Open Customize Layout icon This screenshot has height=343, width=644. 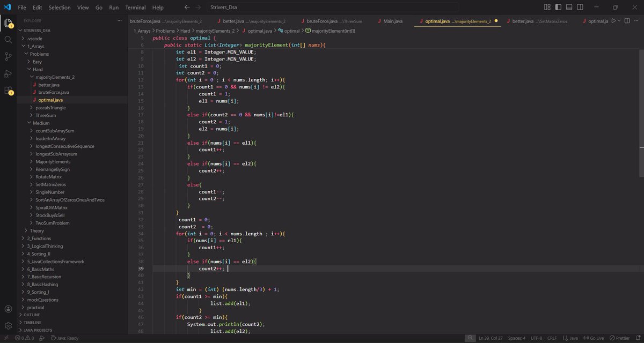coord(547,8)
